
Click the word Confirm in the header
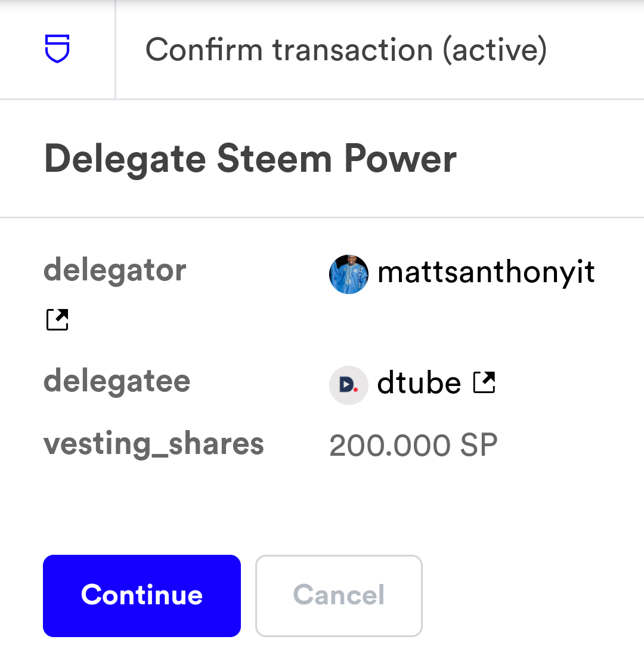(x=204, y=50)
